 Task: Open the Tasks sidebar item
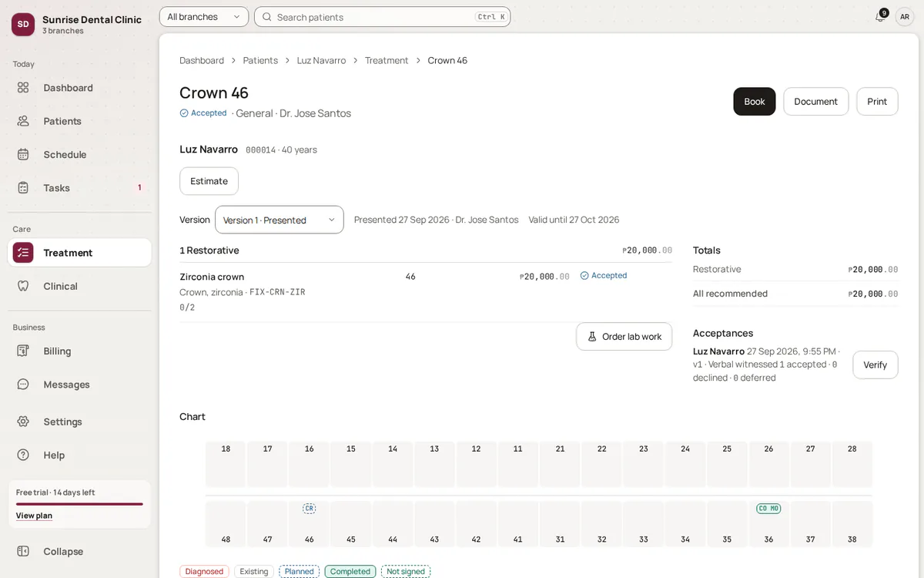pos(79,187)
